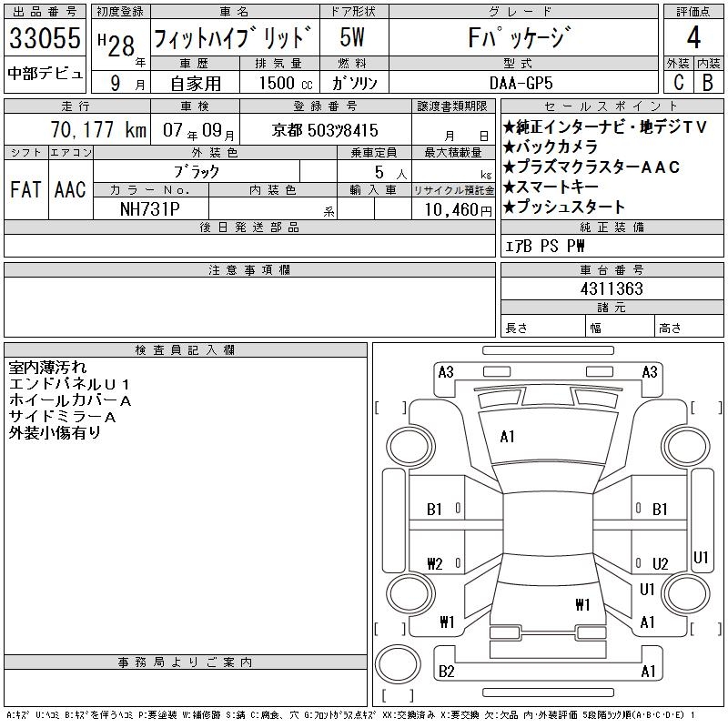Select the 検査員記入欄 header
The height and width of the screenshot is (728, 728).
(186, 350)
